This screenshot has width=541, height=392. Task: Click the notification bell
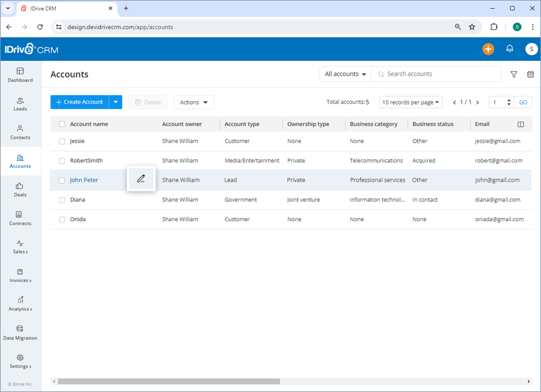[x=510, y=49]
